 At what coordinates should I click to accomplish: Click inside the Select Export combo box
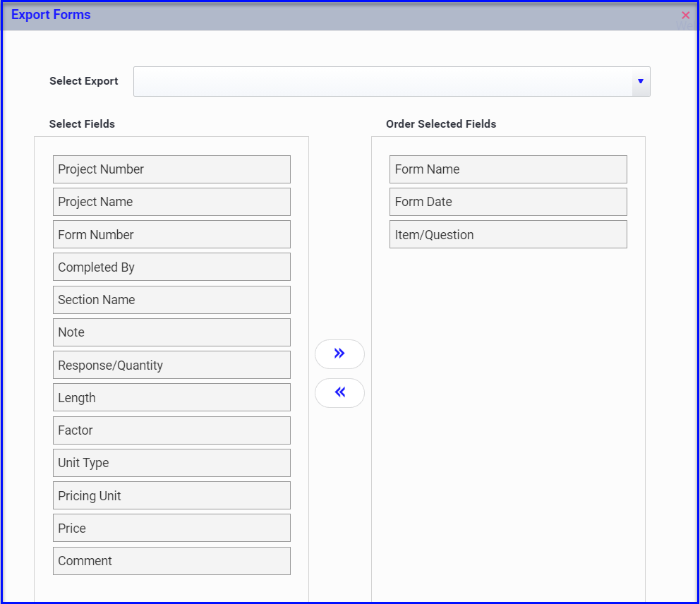tap(382, 81)
